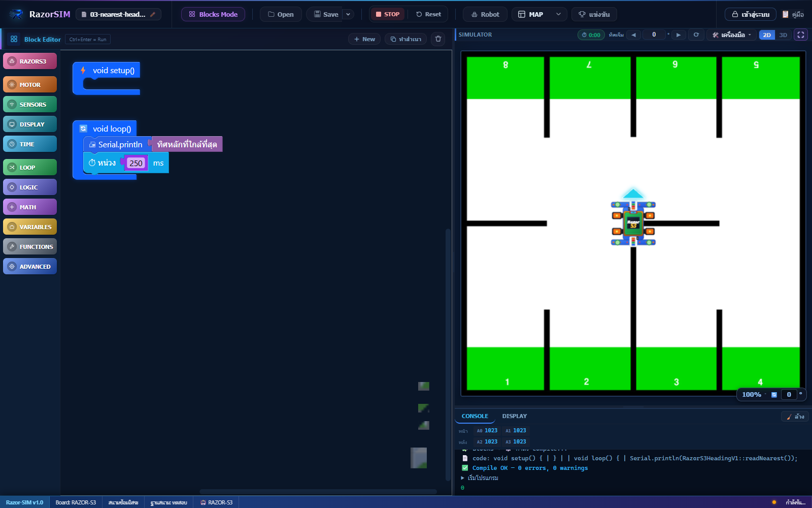Switch simulator to 3D view
The width and height of the screenshot is (812, 508).
[x=783, y=35]
